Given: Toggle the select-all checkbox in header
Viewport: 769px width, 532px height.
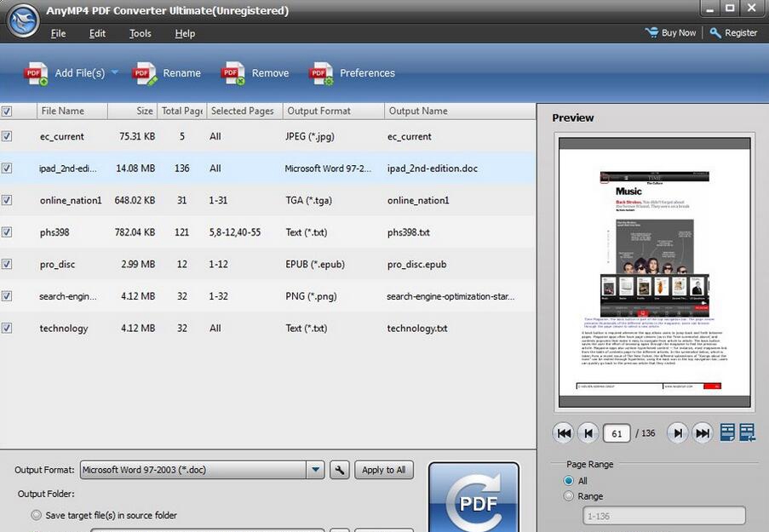Looking at the screenshot, I should [6, 112].
